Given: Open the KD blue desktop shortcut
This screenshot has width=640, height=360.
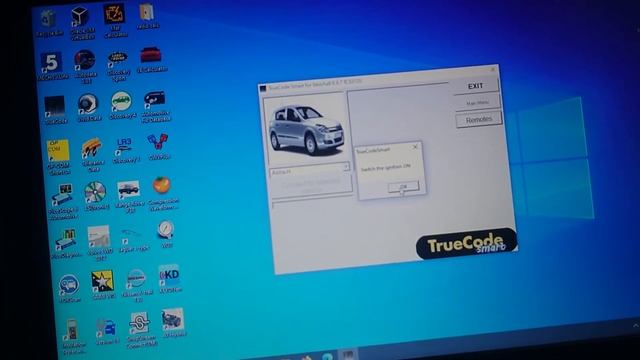Looking at the screenshot, I should (x=169, y=276).
